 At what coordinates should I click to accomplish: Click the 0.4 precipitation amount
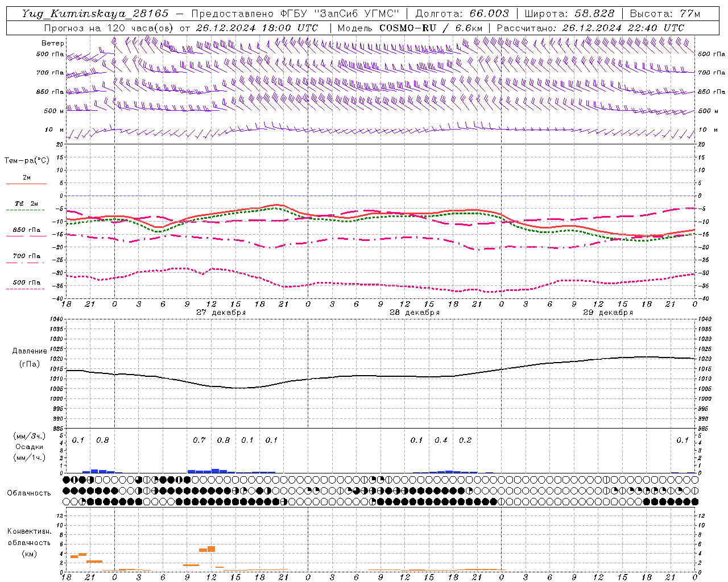[441, 440]
